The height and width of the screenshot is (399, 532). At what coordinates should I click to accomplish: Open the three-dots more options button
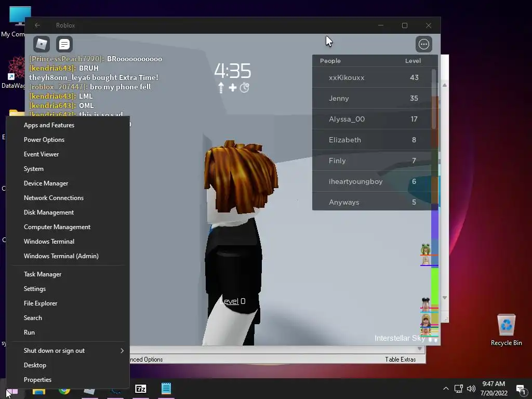(424, 44)
